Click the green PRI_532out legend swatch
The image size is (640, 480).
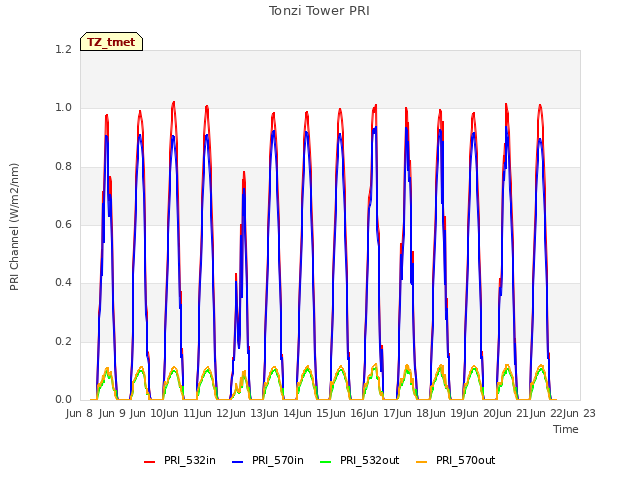pos(326,461)
